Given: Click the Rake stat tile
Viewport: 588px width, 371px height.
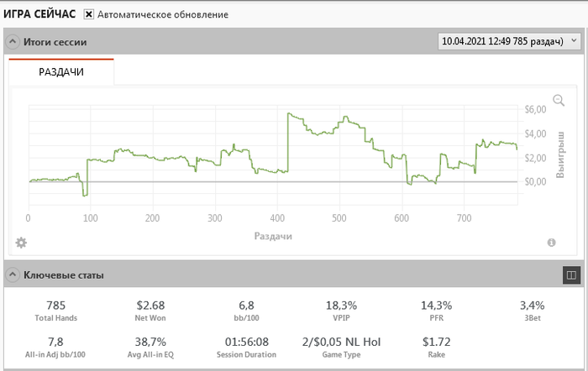Looking at the screenshot, I should coord(436,347).
